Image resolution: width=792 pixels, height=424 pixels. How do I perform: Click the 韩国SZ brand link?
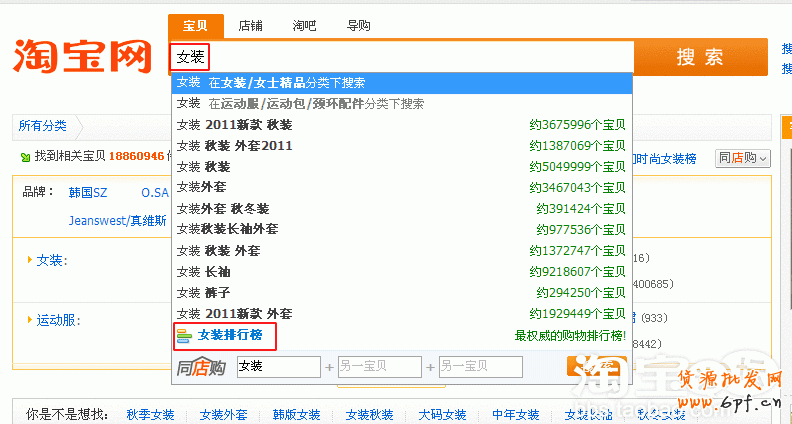click(x=88, y=192)
